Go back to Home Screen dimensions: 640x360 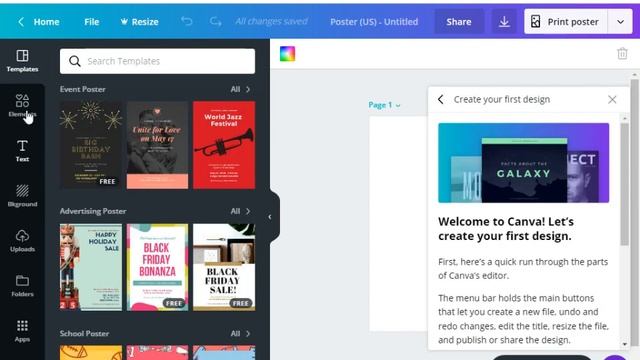pos(39,22)
